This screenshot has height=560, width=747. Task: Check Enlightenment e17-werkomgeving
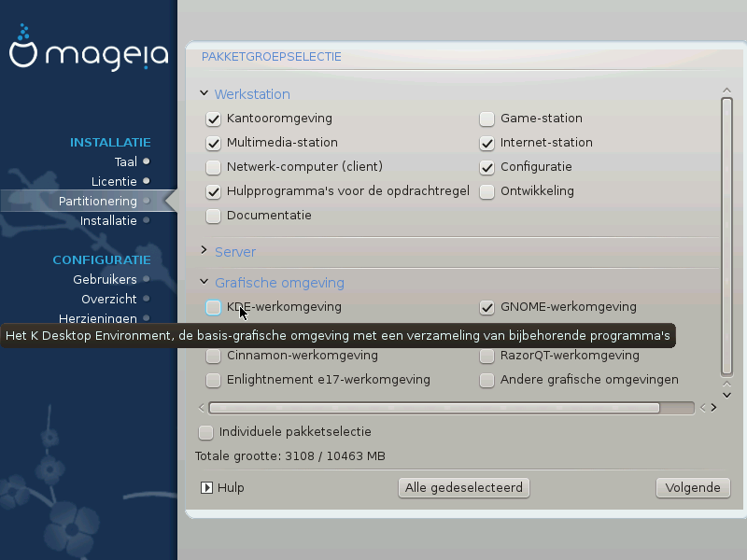(x=214, y=380)
